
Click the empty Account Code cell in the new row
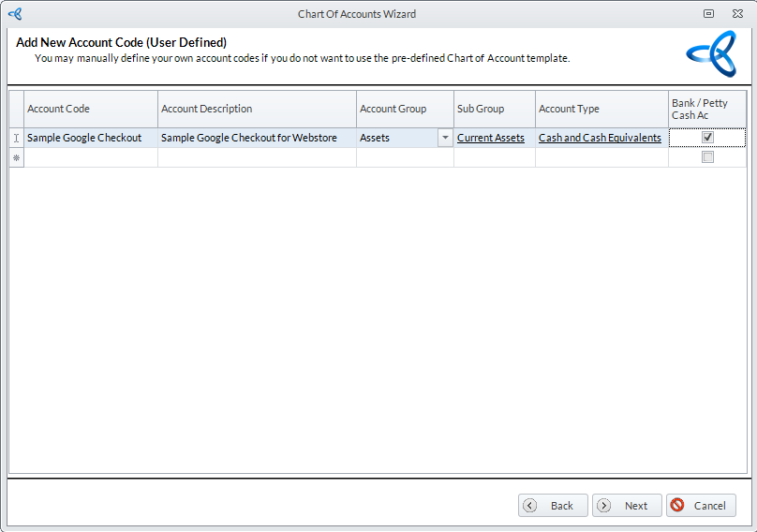(x=91, y=157)
